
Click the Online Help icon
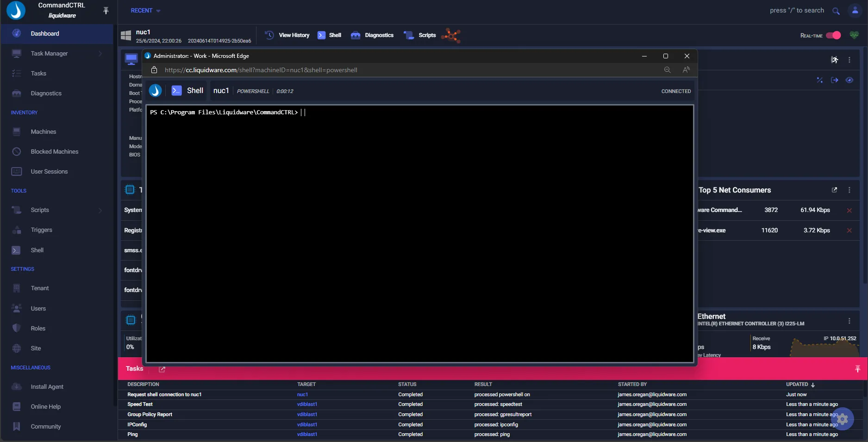click(17, 407)
